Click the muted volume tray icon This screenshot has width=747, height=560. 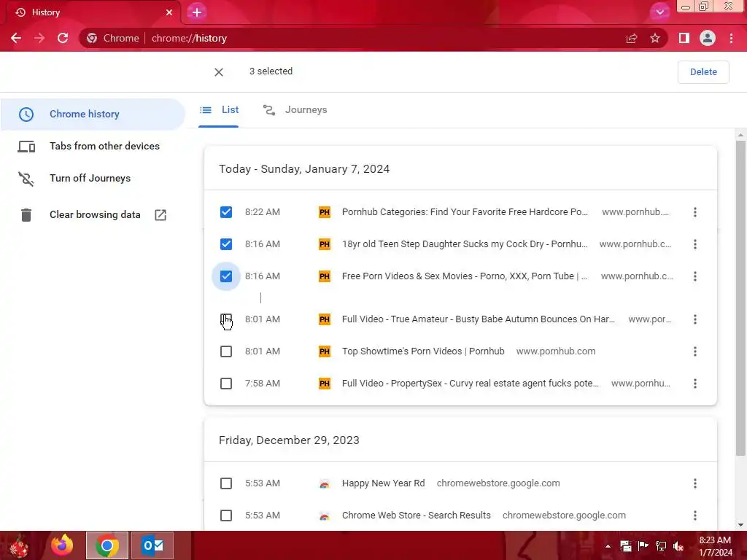click(678, 547)
